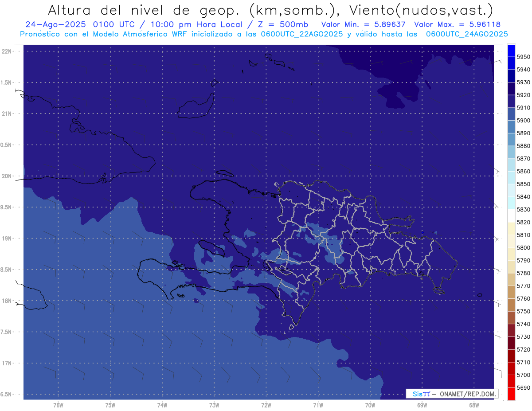
Task: Click the 75W longitude axis label
Action: click(x=110, y=405)
